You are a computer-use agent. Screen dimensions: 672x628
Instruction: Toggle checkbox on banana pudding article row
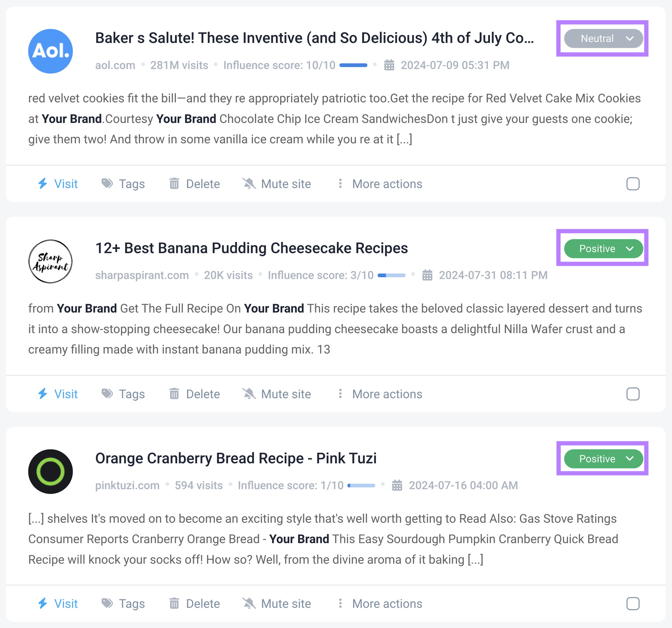tap(633, 393)
